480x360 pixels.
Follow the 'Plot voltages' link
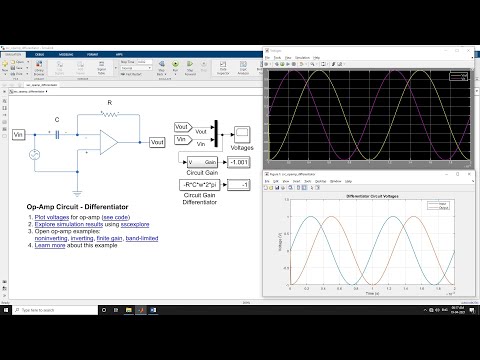pyautogui.click(x=52, y=217)
